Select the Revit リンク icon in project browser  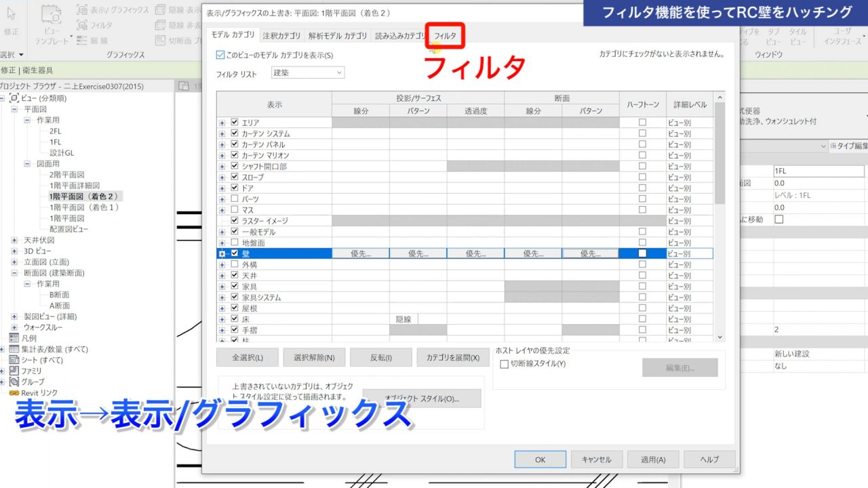point(13,392)
